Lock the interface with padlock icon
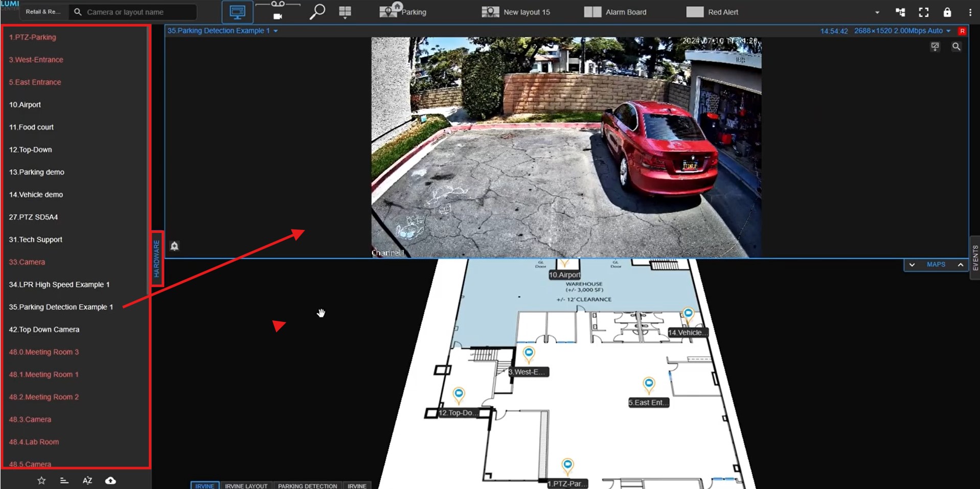This screenshot has width=980, height=489. [x=947, y=12]
